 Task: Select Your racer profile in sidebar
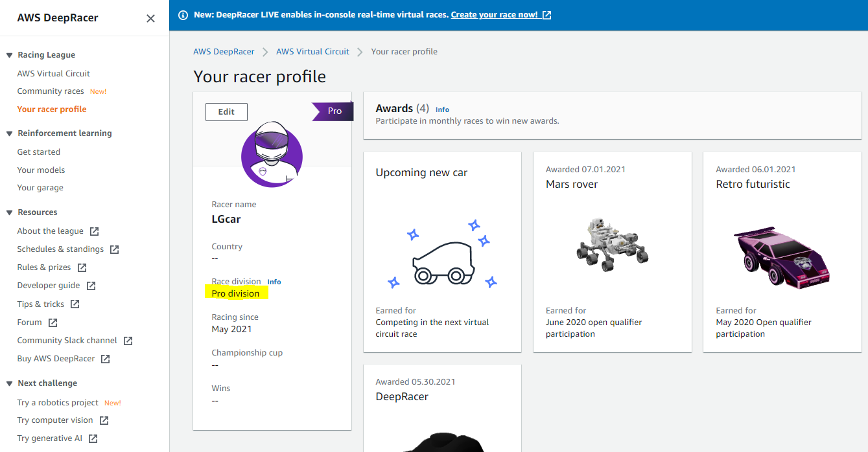coord(52,109)
